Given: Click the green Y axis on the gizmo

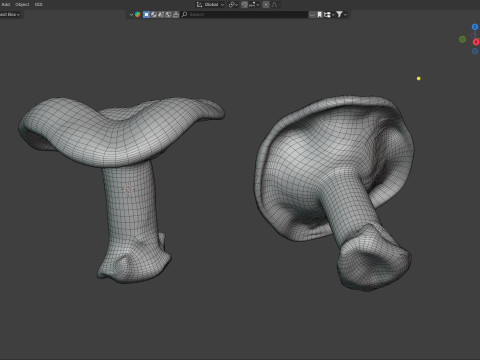Looking at the screenshot, I should 462,39.
